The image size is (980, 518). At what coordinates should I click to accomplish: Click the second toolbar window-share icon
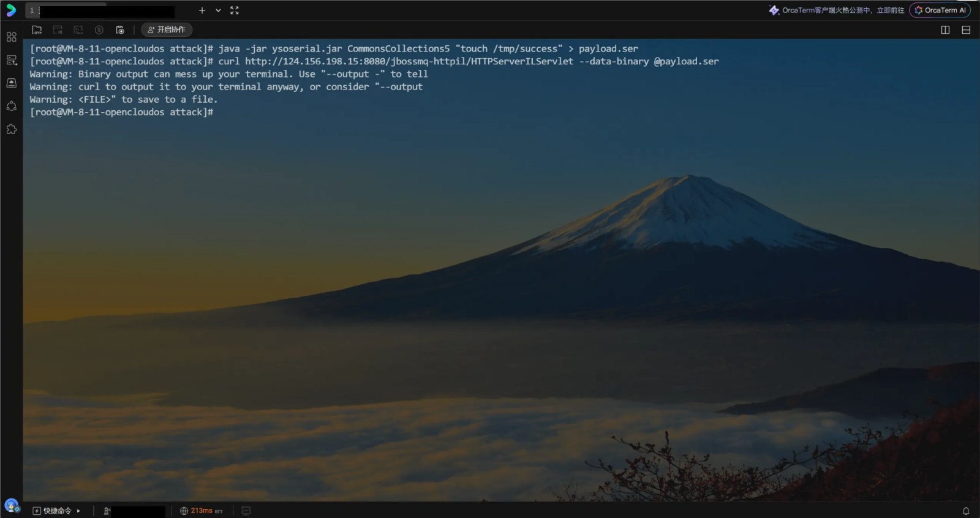pyautogui.click(x=58, y=29)
